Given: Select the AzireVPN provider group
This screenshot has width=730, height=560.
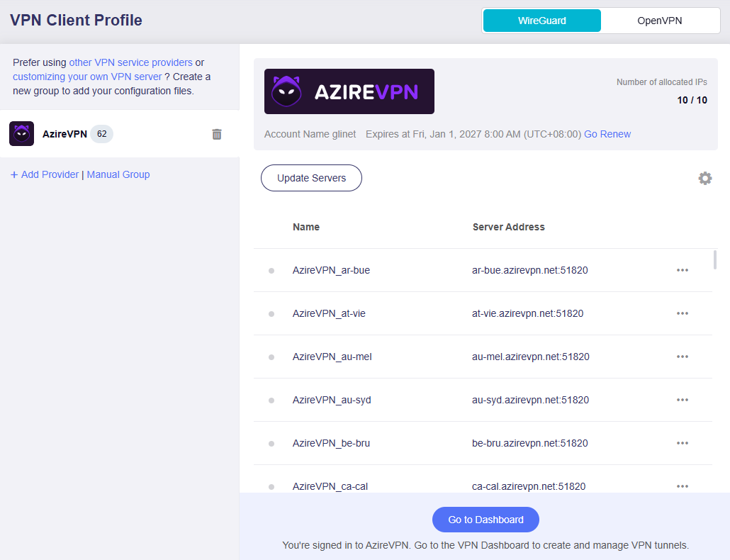Looking at the screenshot, I should pyautogui.click(x=120, y=133).
